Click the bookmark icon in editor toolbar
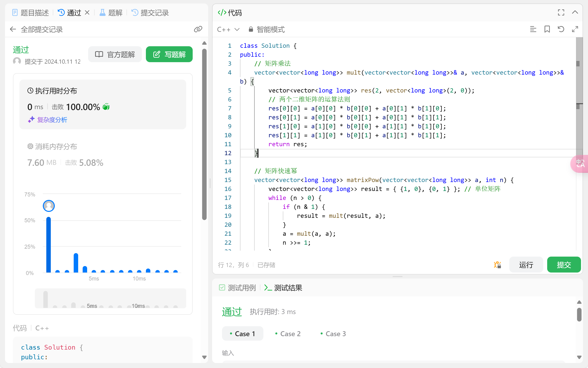 547,29
